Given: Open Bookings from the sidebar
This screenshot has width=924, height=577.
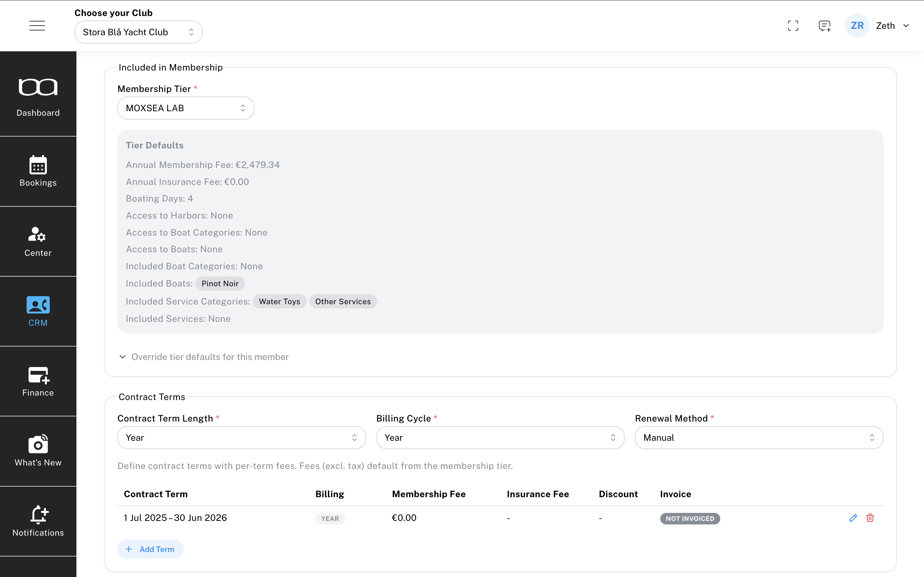Looking at the screenshot, I should point(38,171).
